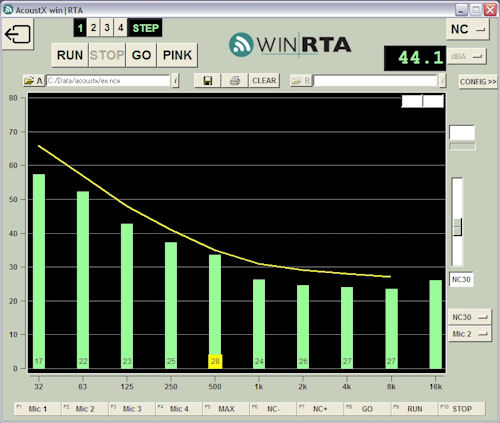Click the 1k frequency axis label

(259, 387)
